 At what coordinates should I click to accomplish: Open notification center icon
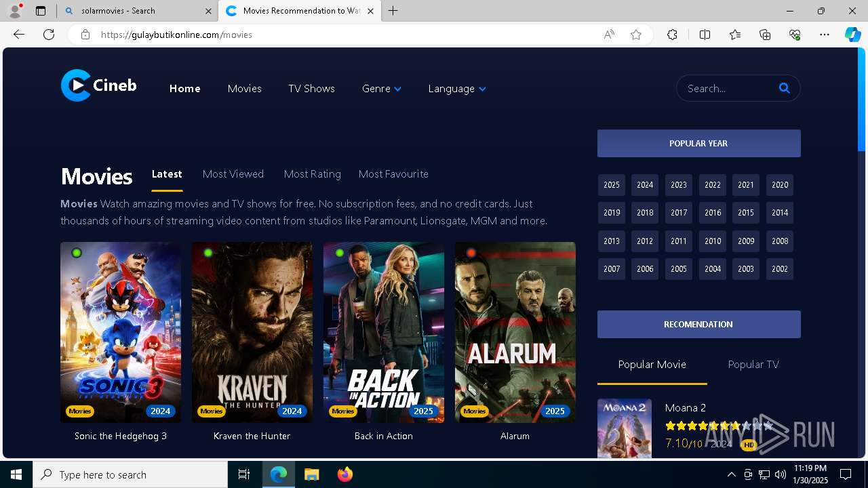846,474
